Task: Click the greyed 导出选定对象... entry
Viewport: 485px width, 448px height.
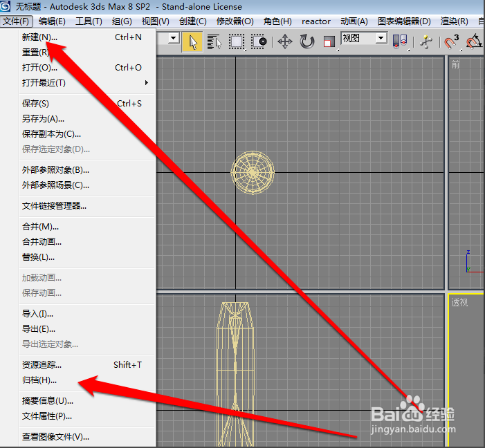Action: click(x=87, y=344)
